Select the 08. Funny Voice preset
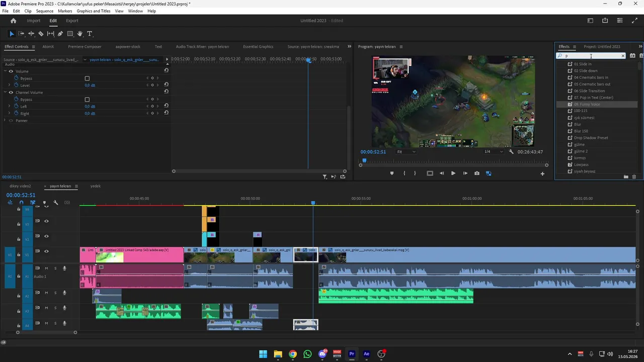Screen dimensions: 644x362 click(x=587, y=105)
